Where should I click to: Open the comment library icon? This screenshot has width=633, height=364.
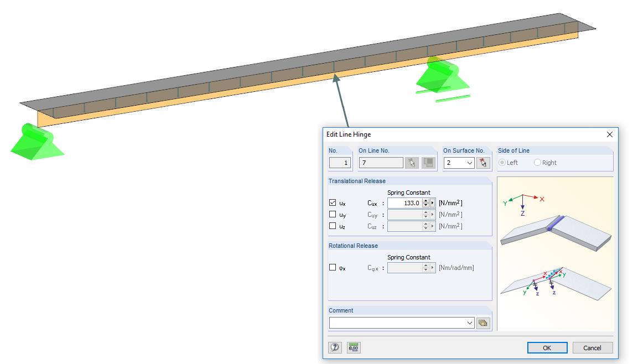pos(483,323)
